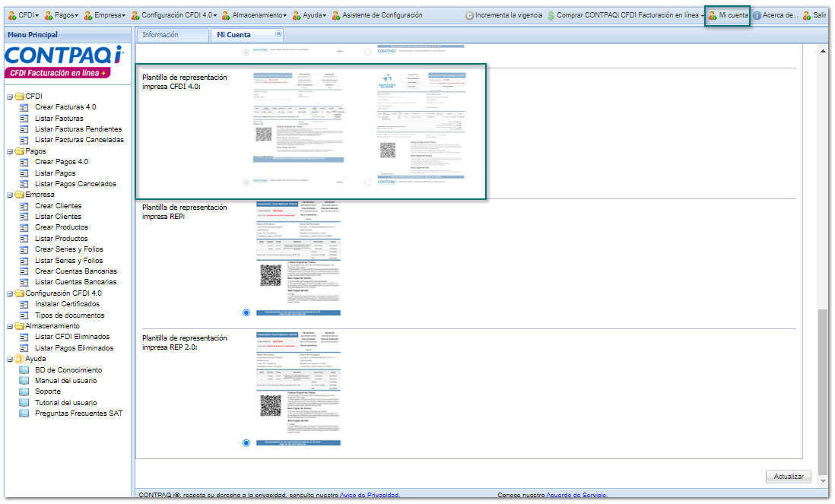This screenshot has width=835, height=504.
Task: Click the scrollbar down arrow
Action: point(824,481)
